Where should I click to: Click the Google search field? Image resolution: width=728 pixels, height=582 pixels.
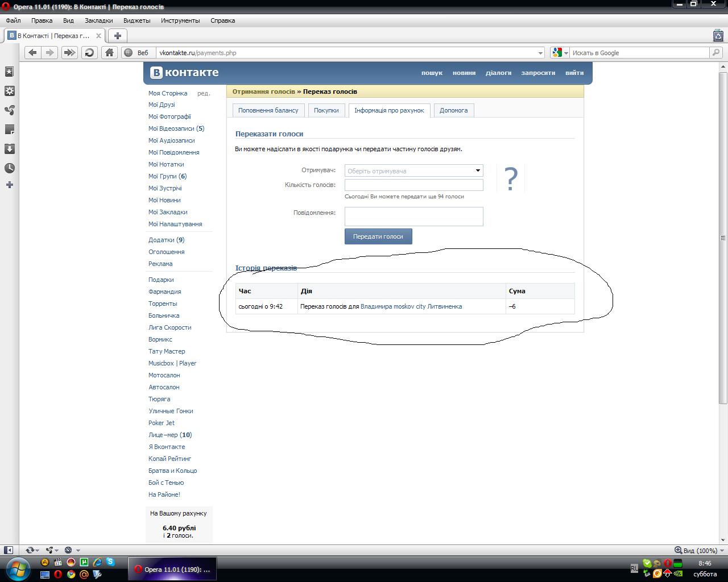pos(640,53)
